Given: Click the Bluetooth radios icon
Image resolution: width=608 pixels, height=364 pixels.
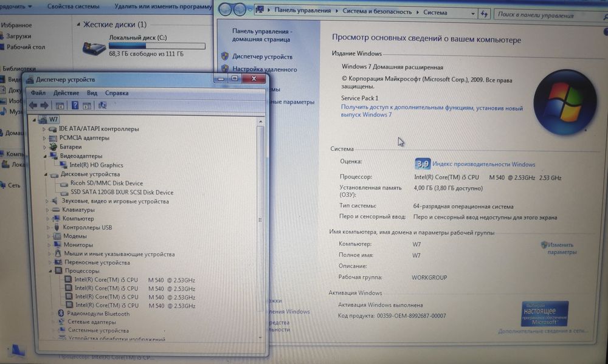Looking at the screenshot, I should click(61, 313).
